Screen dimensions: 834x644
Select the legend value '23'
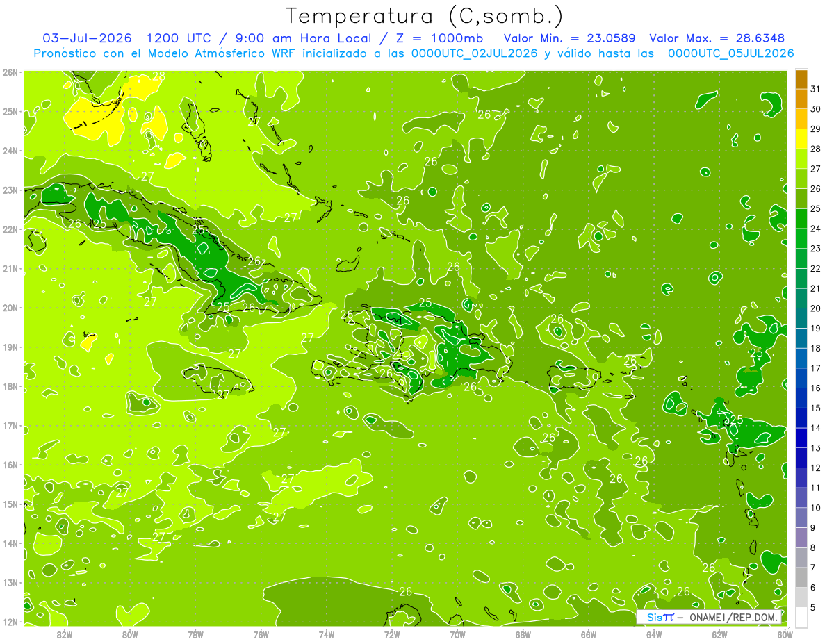(816, 249)
